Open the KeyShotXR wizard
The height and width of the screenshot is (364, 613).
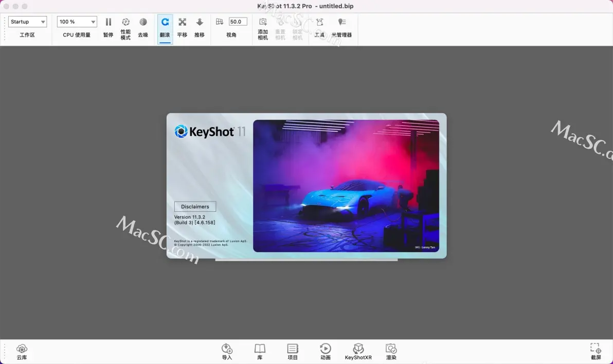point(358,352)
